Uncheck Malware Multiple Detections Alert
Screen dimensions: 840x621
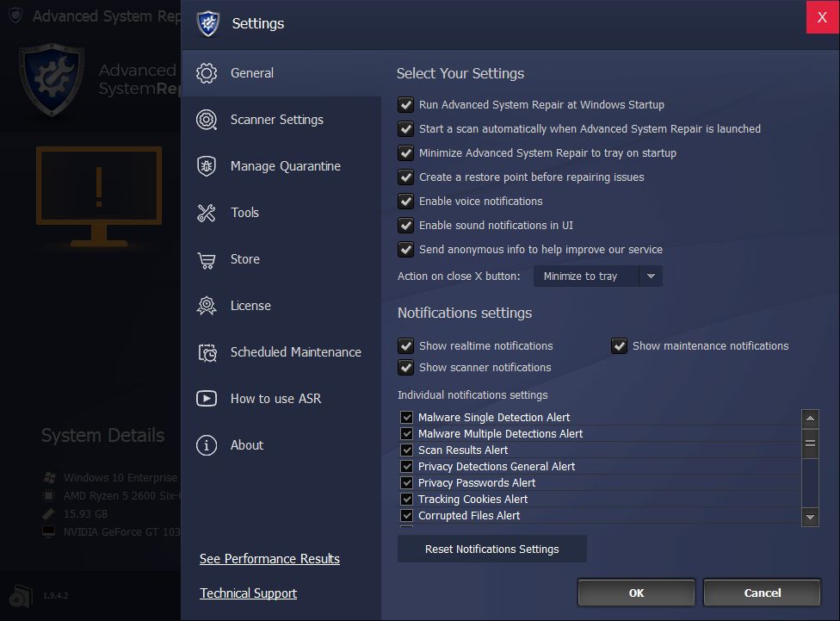[x=406, y=433]
